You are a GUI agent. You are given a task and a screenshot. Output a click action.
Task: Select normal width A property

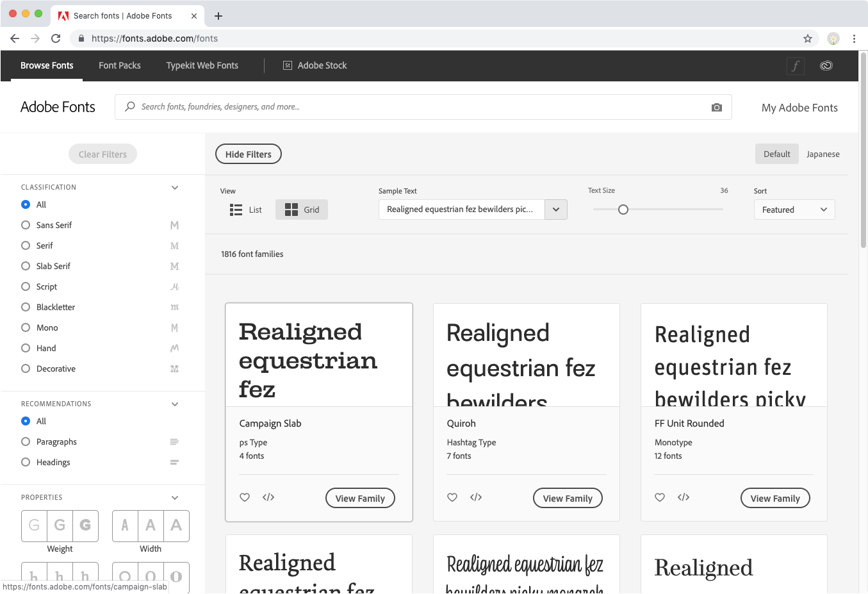click(151, 525)
